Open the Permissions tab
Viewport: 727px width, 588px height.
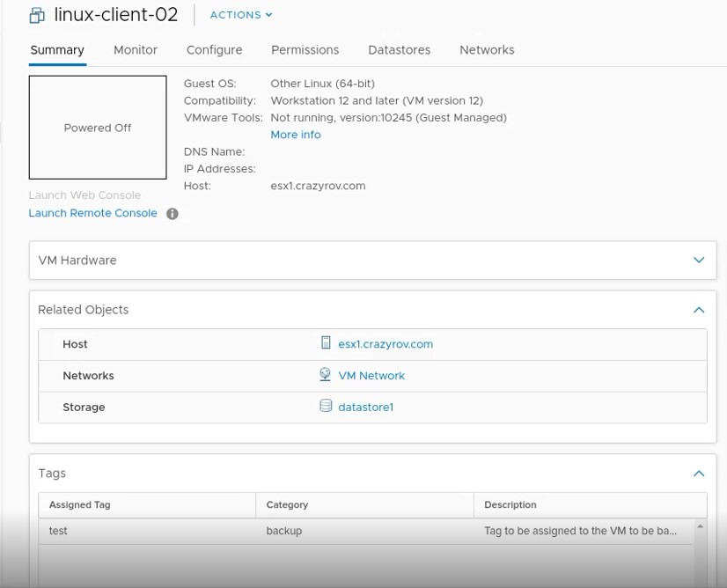click(305, 50)
